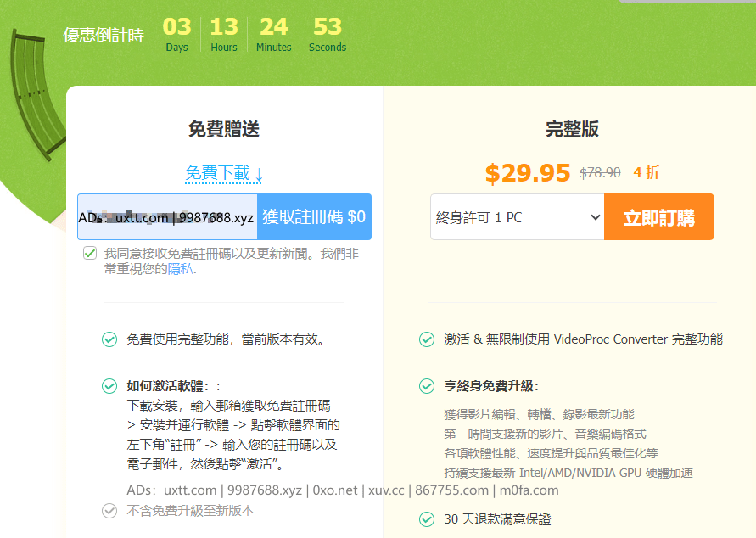Screen dimensions: 756x538
Task: Follow the 免費下載 ↓ link
Action: coord(224,173)
